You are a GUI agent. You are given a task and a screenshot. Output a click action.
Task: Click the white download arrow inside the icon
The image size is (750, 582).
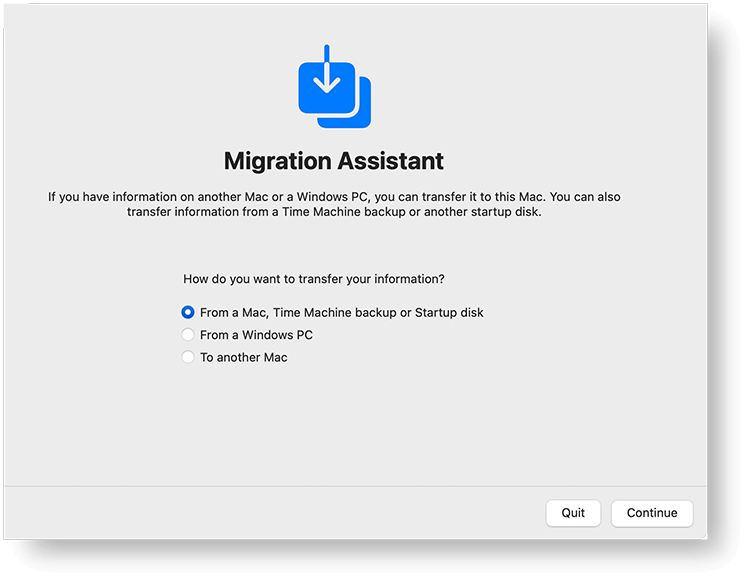(327, 70)
